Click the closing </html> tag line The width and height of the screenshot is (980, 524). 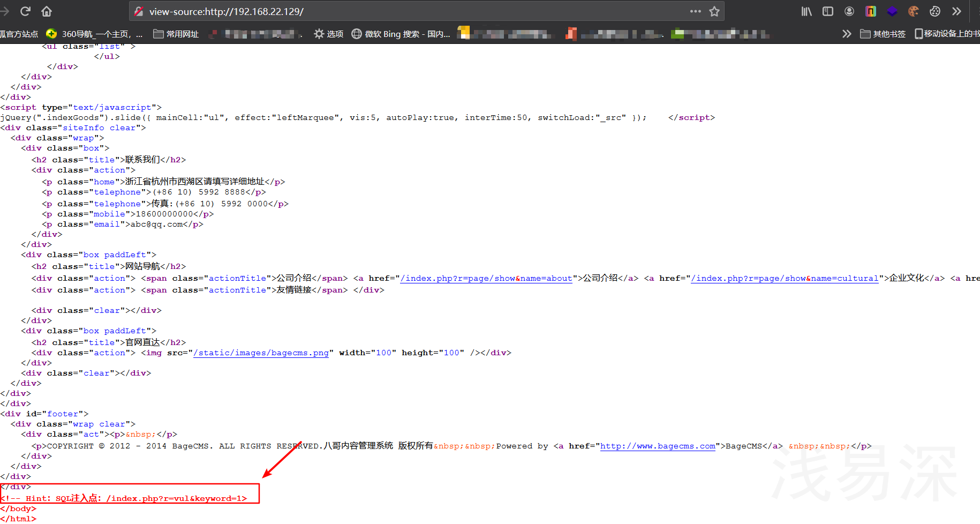pos(18,519)
